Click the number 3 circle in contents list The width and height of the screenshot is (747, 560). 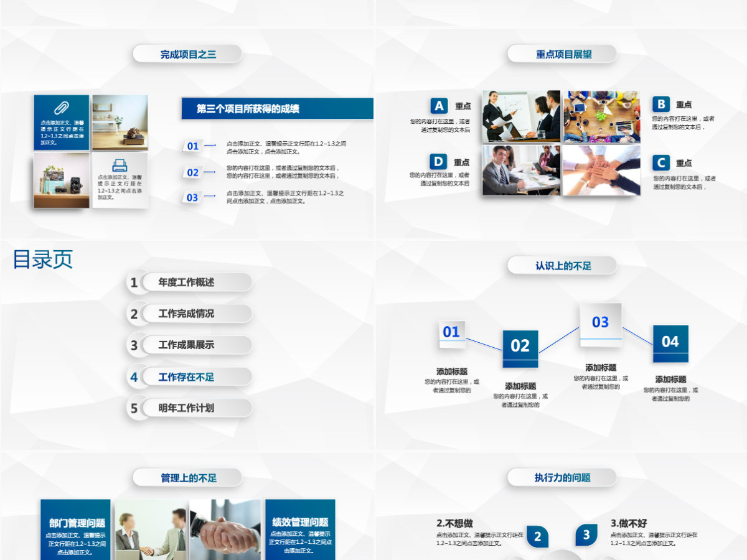pos(134,345)
